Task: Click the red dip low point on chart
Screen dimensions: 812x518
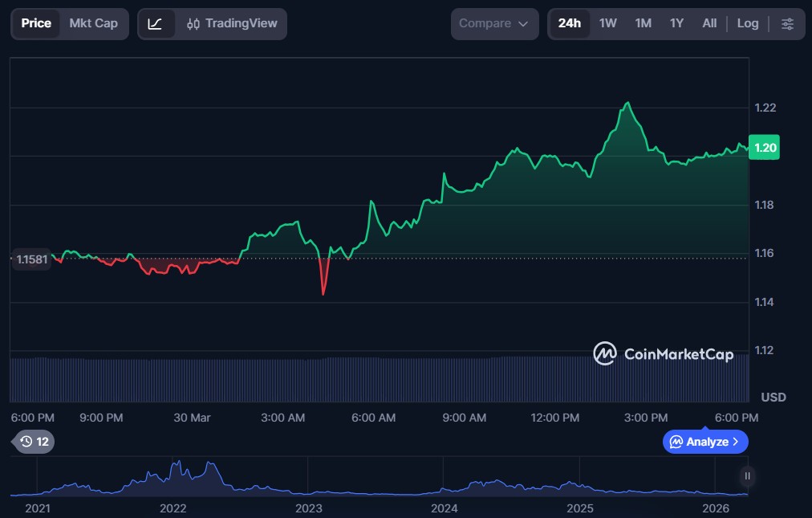Action: pyautogui.click(x=323, y=294)
